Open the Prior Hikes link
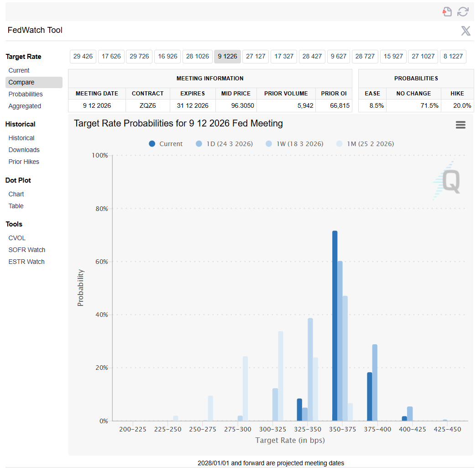This screenshot has height=468, width=476. tap(24, 162)
